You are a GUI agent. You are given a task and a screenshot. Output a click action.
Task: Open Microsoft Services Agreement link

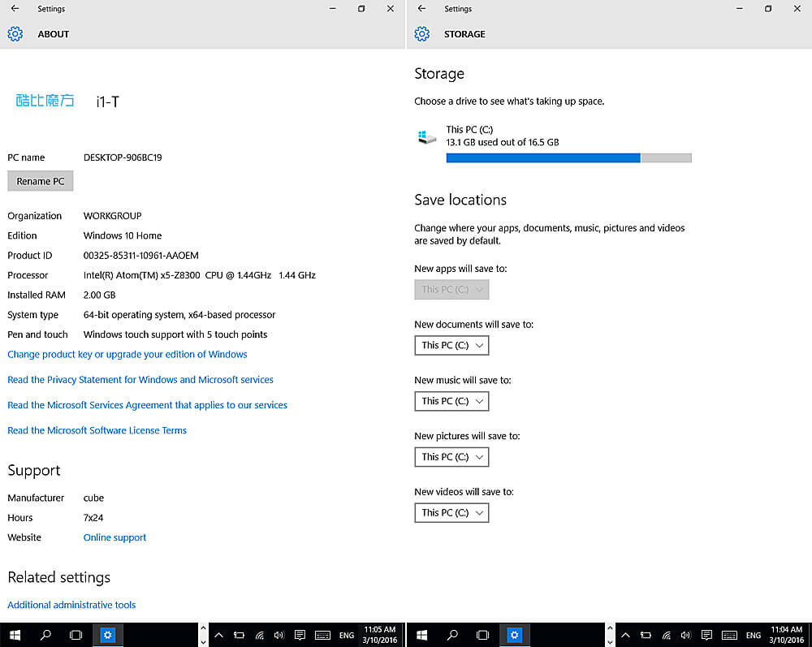coord(147,405)
